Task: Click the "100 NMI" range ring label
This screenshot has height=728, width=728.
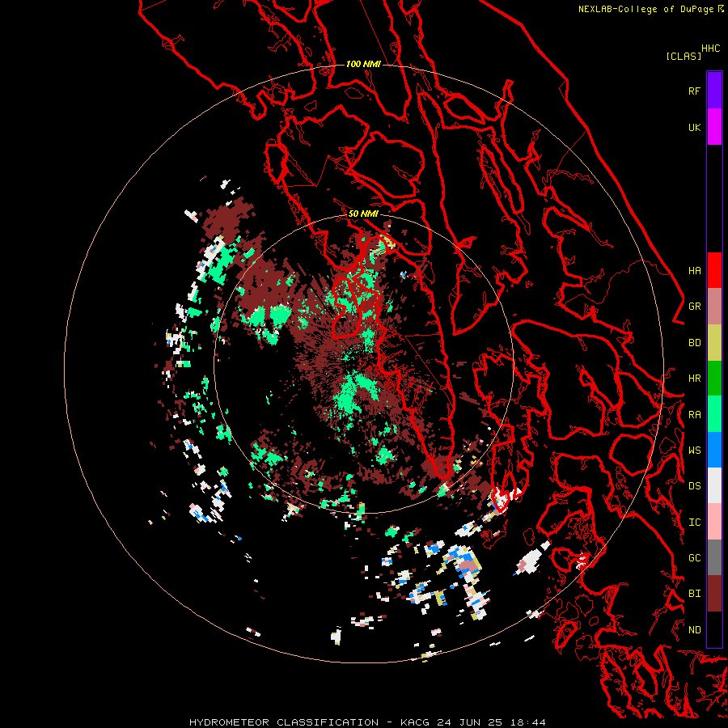Action: click(x=363, y=64)
